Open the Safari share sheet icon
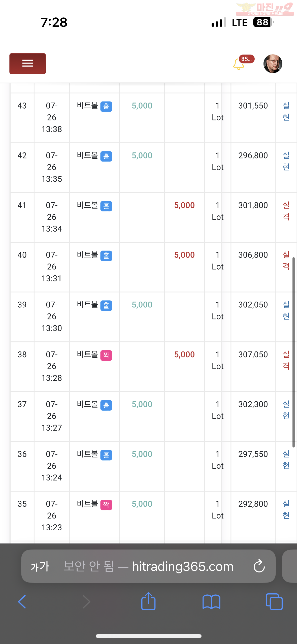 tap(148, 601)
